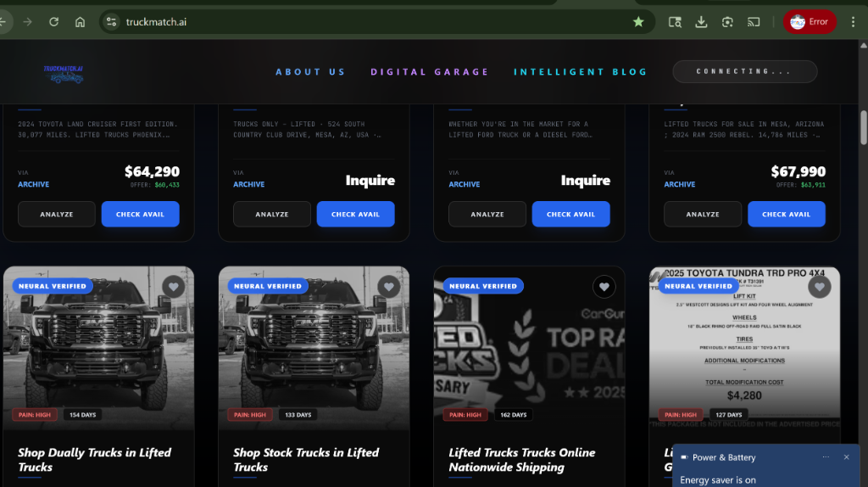Click the site information icon beside URL
Viewport: 868px width, 487px height.
(112, 22)
